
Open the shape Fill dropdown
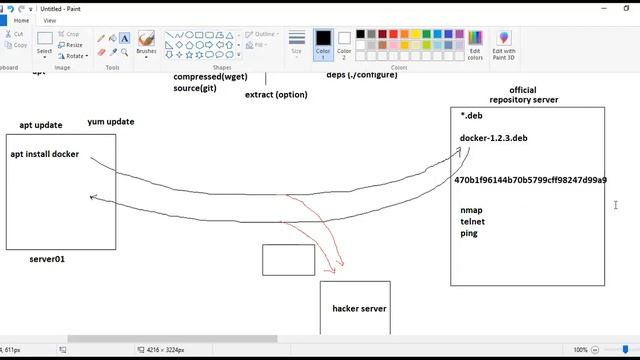click(x=257, y=45)
